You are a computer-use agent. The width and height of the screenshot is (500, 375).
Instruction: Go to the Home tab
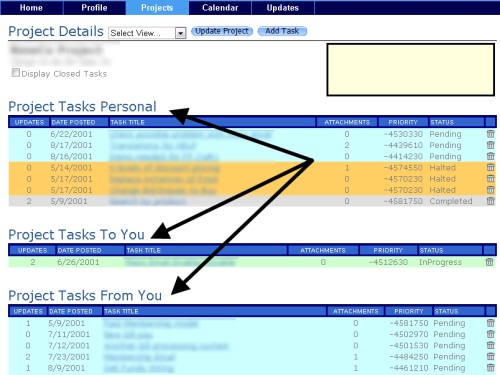coord(31,8)
